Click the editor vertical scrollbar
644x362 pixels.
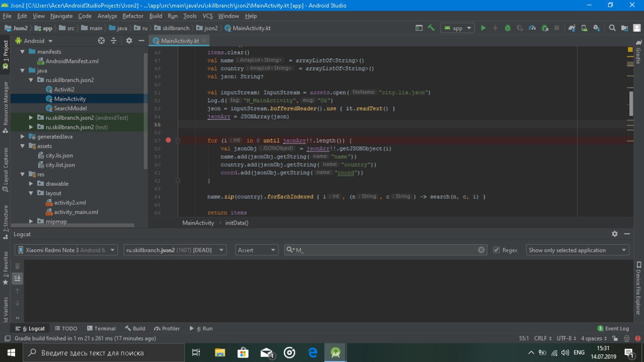click(630, 103)
